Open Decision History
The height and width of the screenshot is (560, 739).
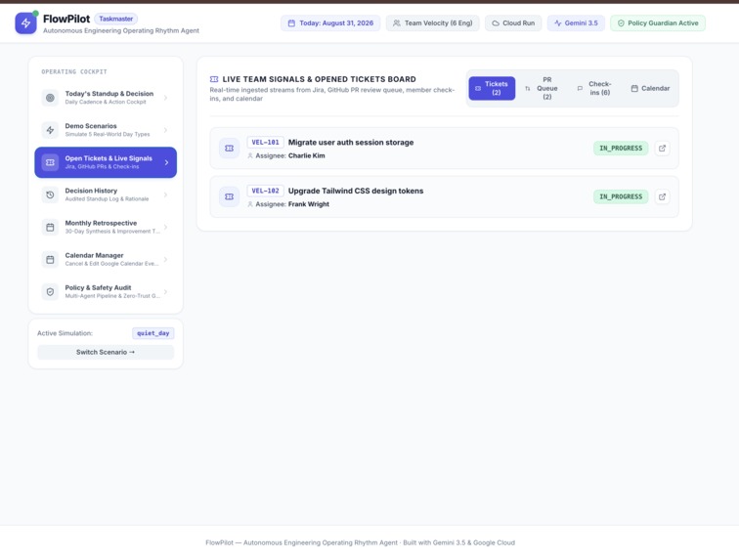tap(106, 194)
